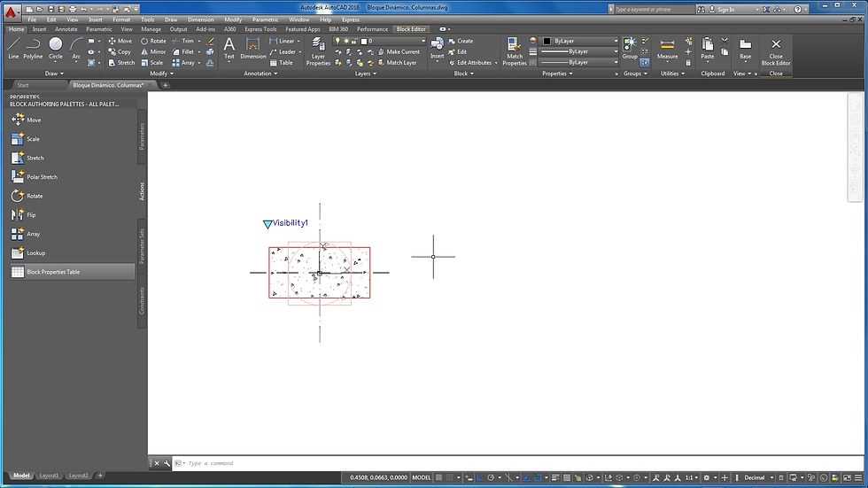Toggle ortho mode in status bar

click(480, 477)
